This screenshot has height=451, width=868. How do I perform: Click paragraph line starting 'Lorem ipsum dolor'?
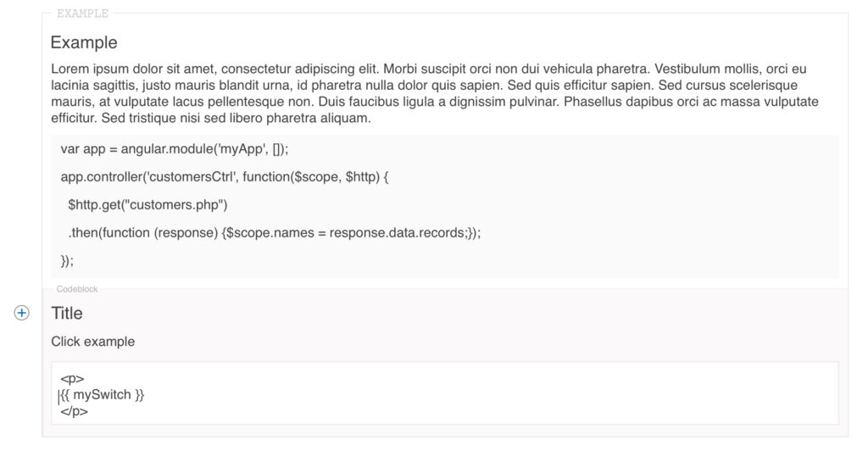click(x=428, y=69)
